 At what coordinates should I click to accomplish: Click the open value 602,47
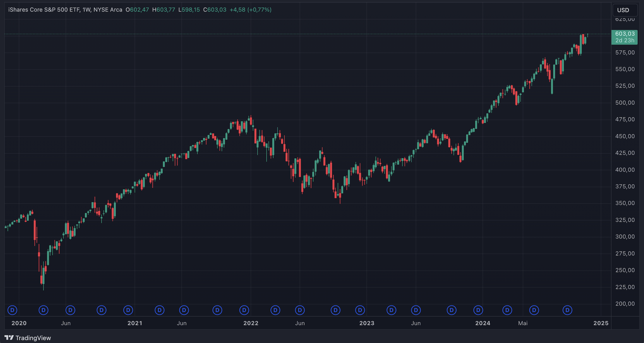coord(139,10)
